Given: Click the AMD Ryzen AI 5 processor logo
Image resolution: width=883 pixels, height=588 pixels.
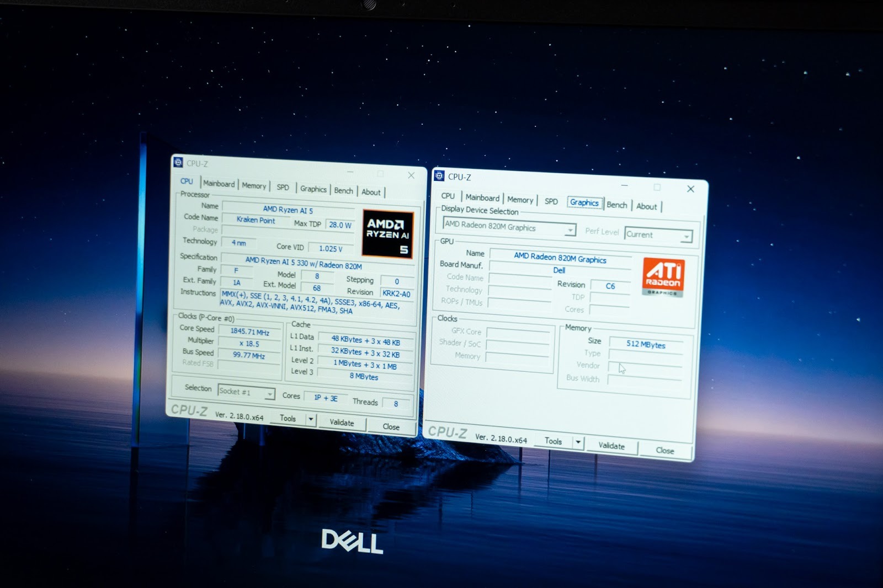Looking at the screenshot, I should (387, 234).
